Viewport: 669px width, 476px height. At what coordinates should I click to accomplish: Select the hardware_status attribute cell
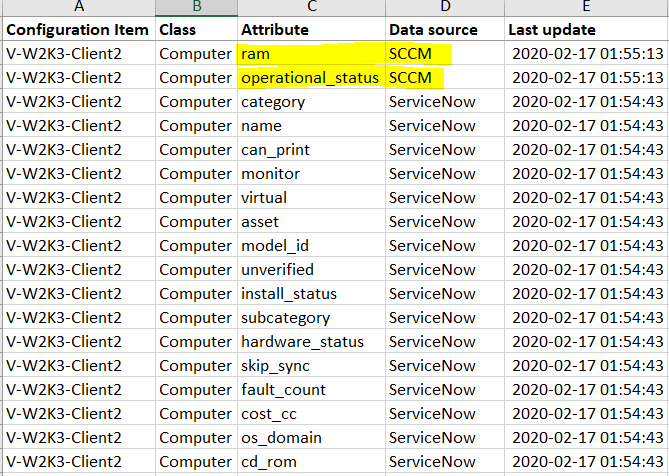(311, 341)
